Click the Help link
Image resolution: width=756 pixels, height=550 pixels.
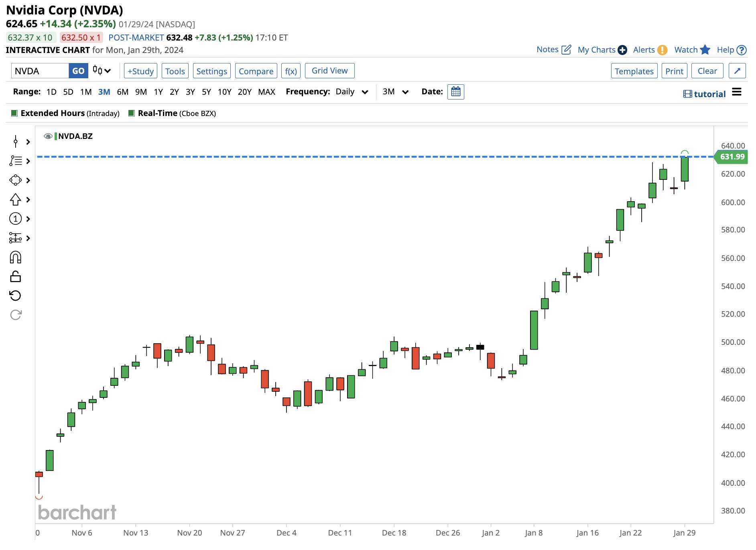coord(726,50)
